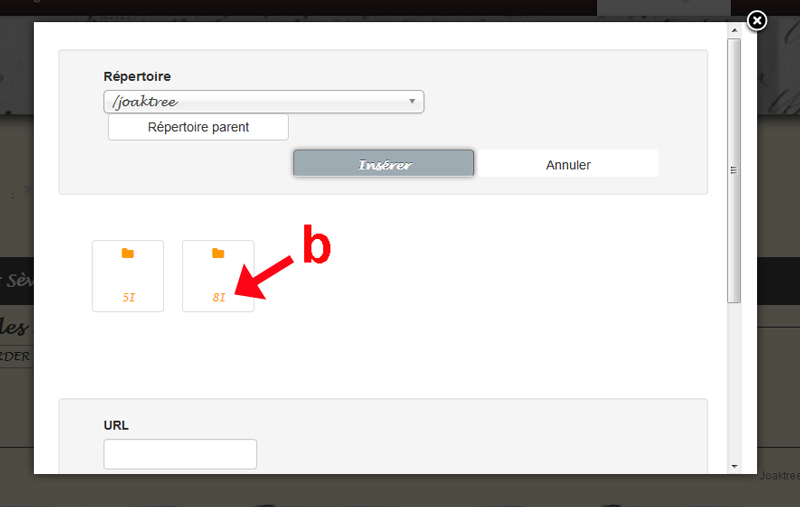Image resolution: width=800 pixels, height=507 pixels.
Task: Close the modal with the X icon
Action: pos(757,20)
